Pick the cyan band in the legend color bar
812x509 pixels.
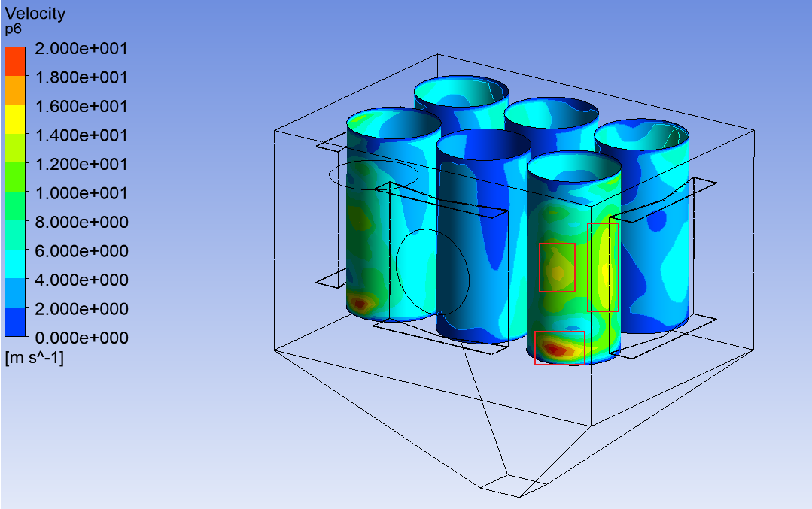point(16,265)
